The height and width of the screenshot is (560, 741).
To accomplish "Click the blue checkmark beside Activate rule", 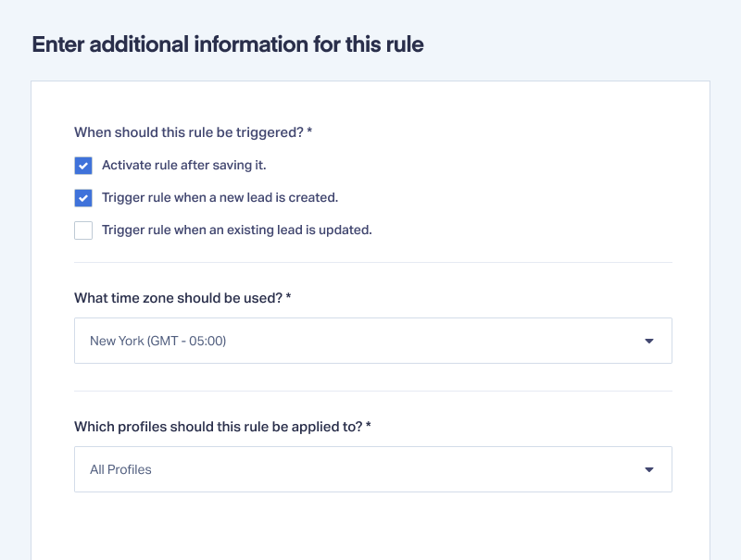I will (83, 166).
